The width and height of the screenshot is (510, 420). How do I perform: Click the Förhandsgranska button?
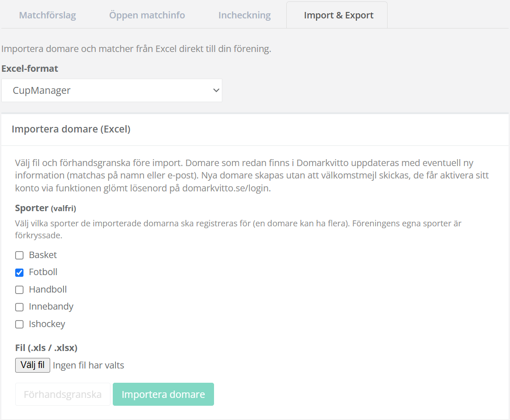(63, 394)
